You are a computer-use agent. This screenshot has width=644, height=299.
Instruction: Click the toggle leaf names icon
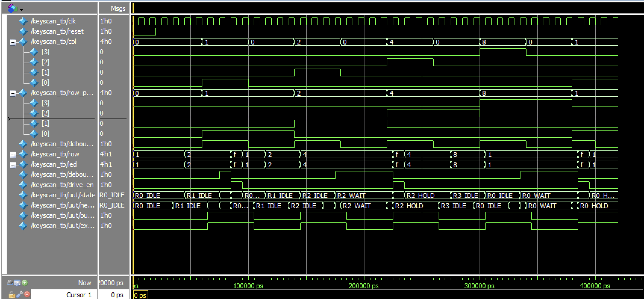point(10,283)
